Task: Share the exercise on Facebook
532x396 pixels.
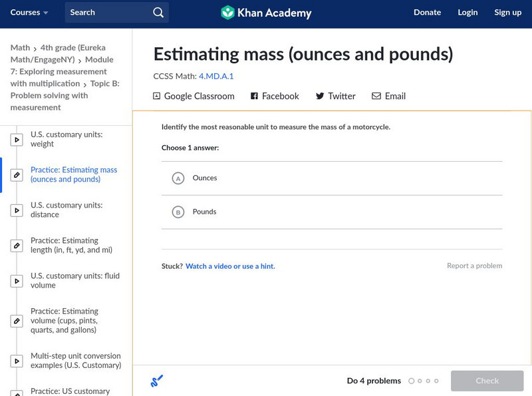Action: tap(275, 97)
